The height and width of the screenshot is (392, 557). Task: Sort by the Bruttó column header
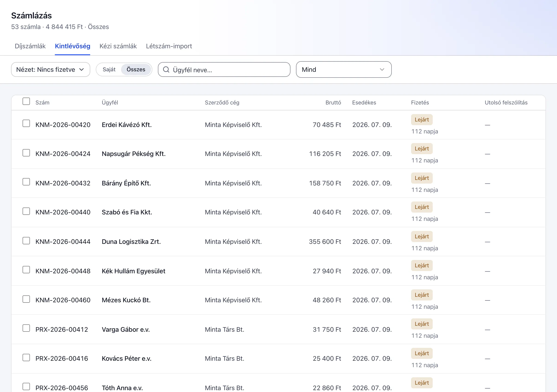pyautogui.click(x=333, y=103)
